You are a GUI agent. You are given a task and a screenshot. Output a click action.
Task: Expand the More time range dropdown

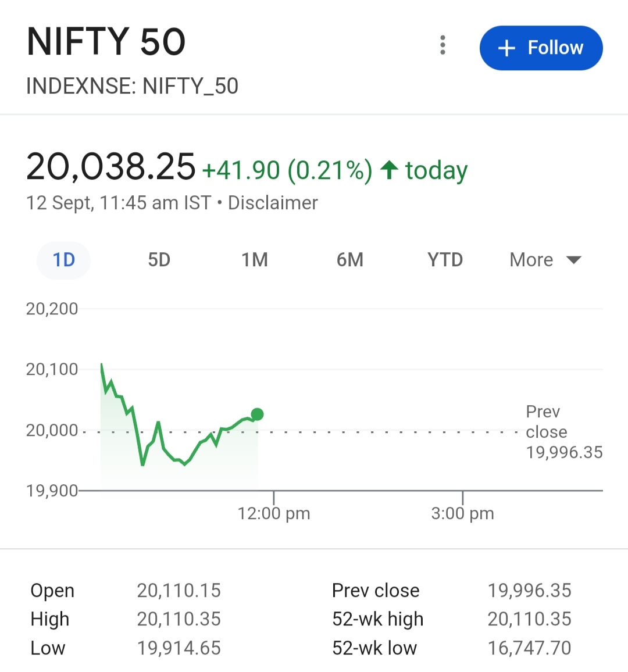point(545,260)
